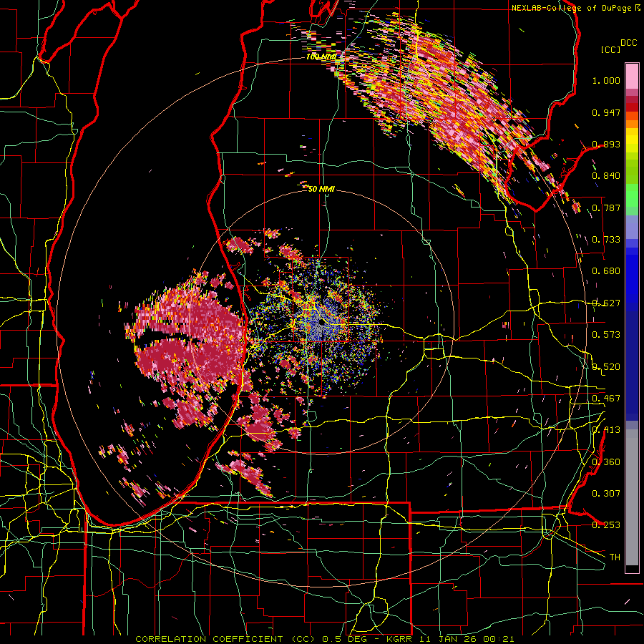Pick the gray bottom segment of the color bar

pos(632,497)
